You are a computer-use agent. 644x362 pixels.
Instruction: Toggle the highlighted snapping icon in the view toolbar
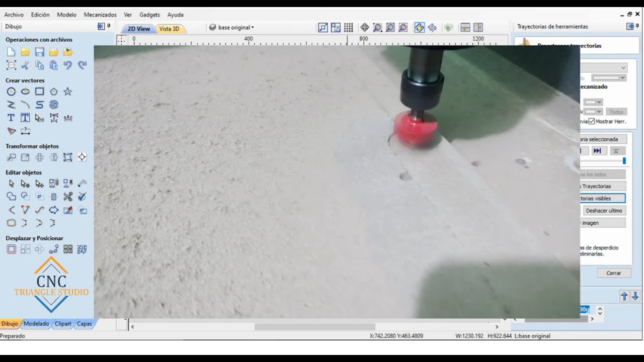419,28
